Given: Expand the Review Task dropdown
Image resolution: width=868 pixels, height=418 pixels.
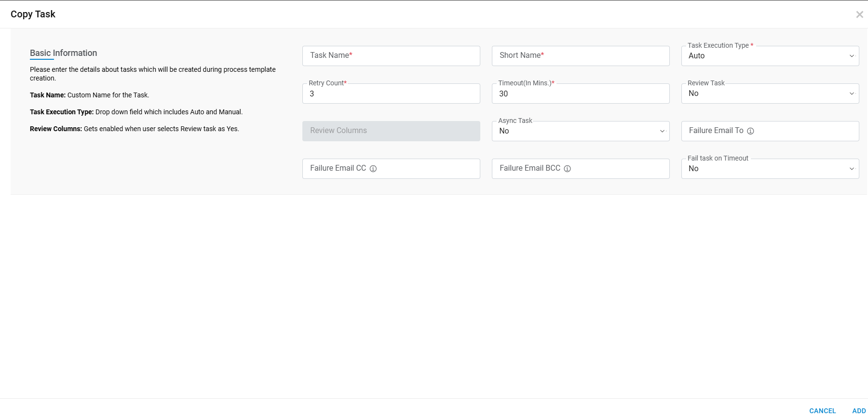Looking at the screenshot, I should tap(770, 94).
